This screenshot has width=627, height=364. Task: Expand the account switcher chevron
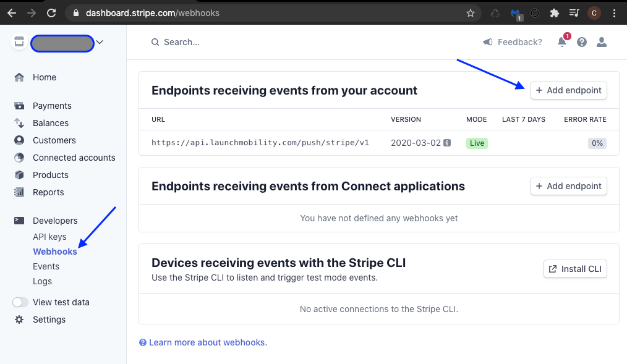click(100, 42)
